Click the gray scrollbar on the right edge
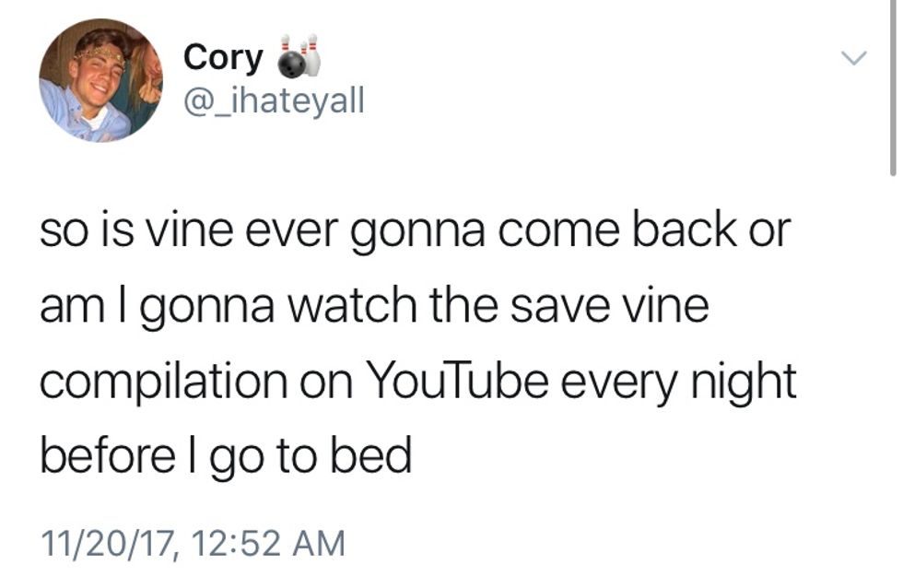 tap(893, 88)
